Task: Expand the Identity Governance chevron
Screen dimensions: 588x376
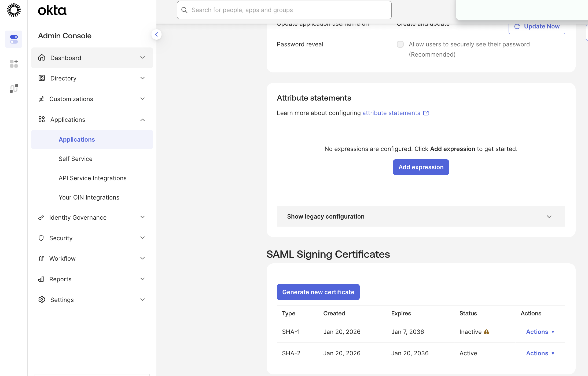Action: (142, 217)
